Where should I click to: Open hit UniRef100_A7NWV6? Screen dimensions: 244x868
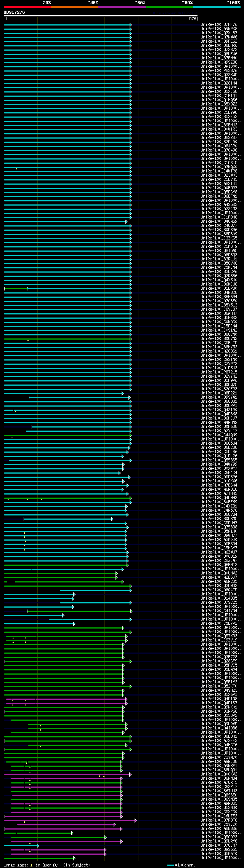tap(219, 37)
